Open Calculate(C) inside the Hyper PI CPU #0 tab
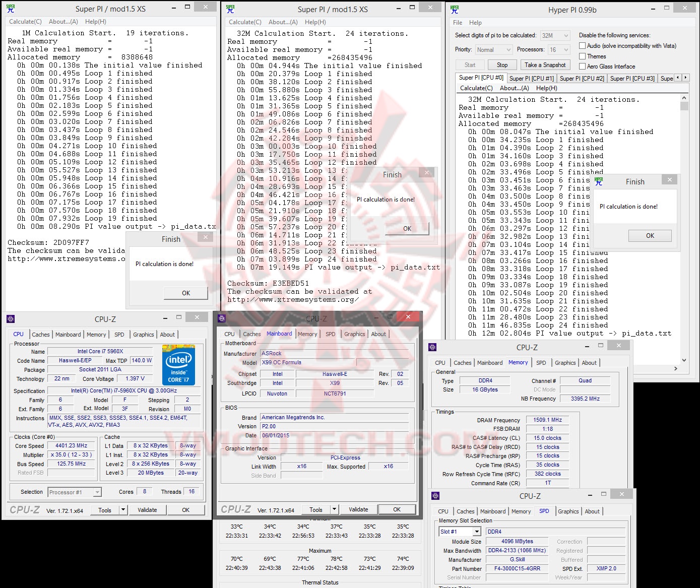The image size is (700, 588). pyautogui.click(x=476, y=88)
